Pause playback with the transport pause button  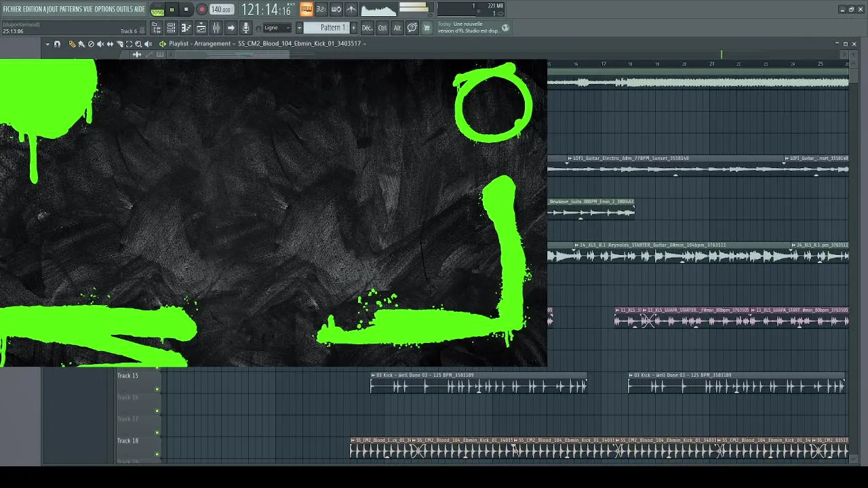[172, 9]
